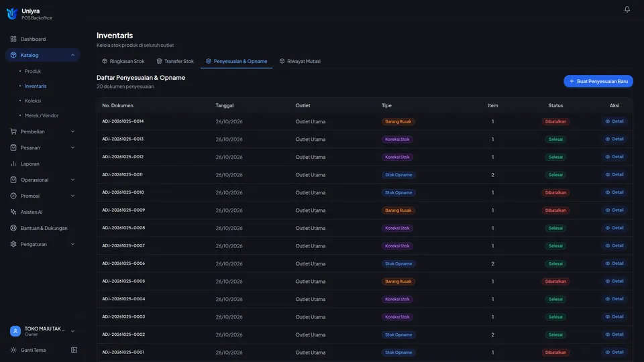Image resolution: width=644 pixels, height=362 pixels.
Task: Open Detail for ADJ-20261025-0008
Action: 614,228
